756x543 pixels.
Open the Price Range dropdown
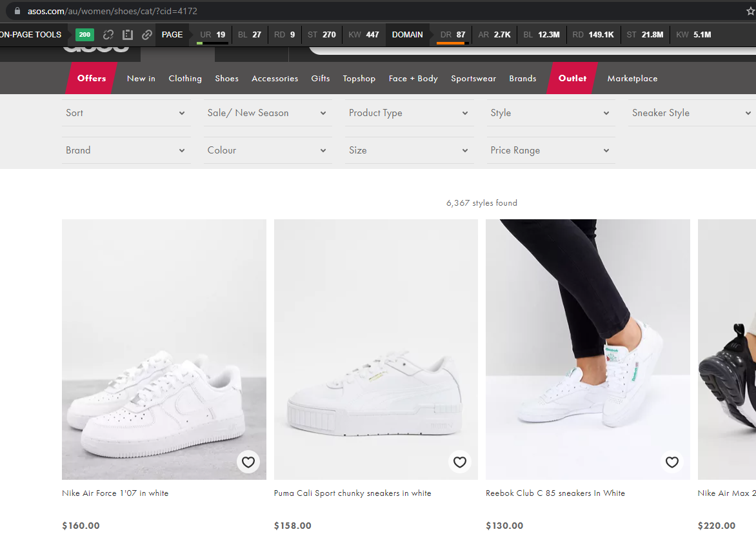[551, 150]
